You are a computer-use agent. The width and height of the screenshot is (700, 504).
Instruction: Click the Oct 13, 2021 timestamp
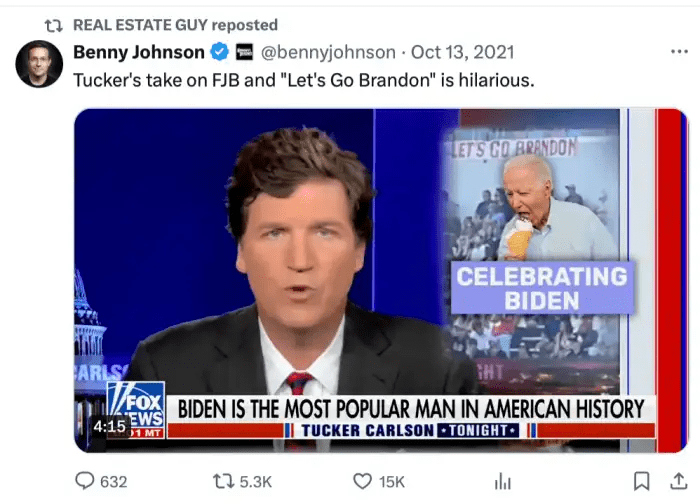tap(451, 52)
